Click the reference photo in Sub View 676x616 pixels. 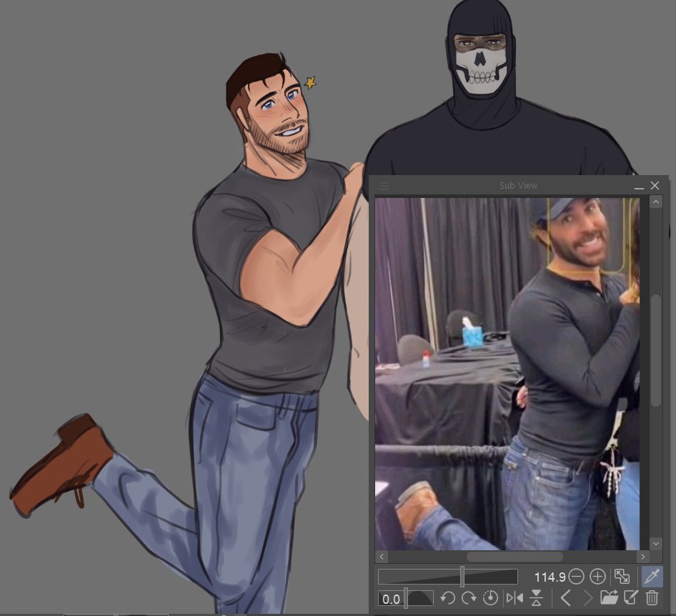point(507,374)
